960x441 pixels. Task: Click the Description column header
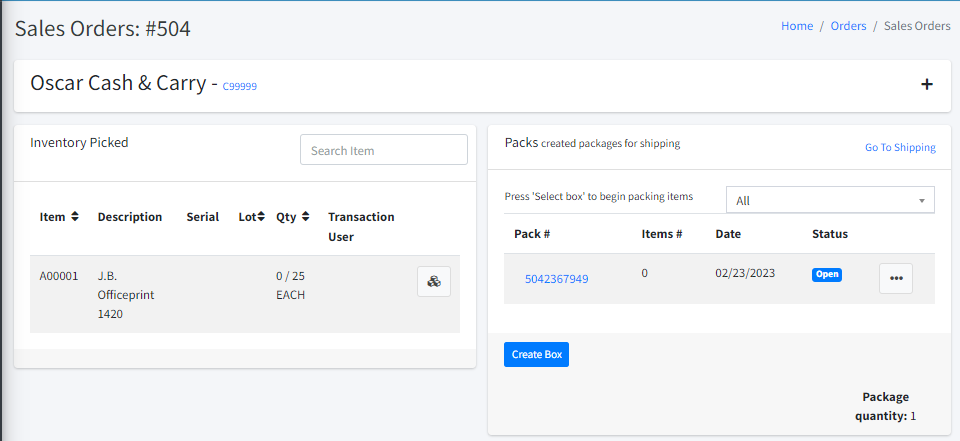pos(130,217)
